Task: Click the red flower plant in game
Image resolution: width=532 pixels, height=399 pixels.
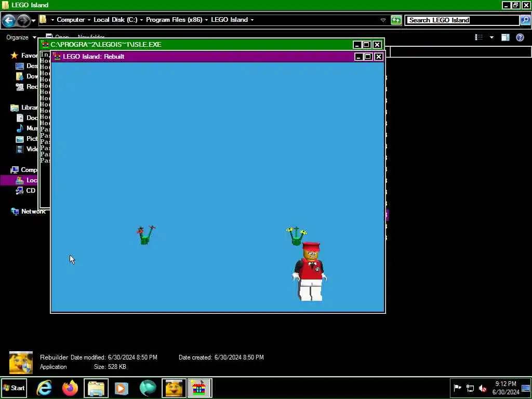Action: (146, 235)
